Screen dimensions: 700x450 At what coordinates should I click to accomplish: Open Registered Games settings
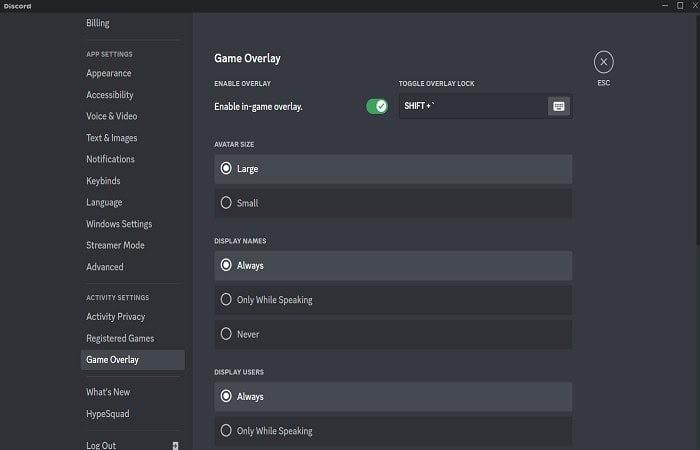click(x=120, y=338)
